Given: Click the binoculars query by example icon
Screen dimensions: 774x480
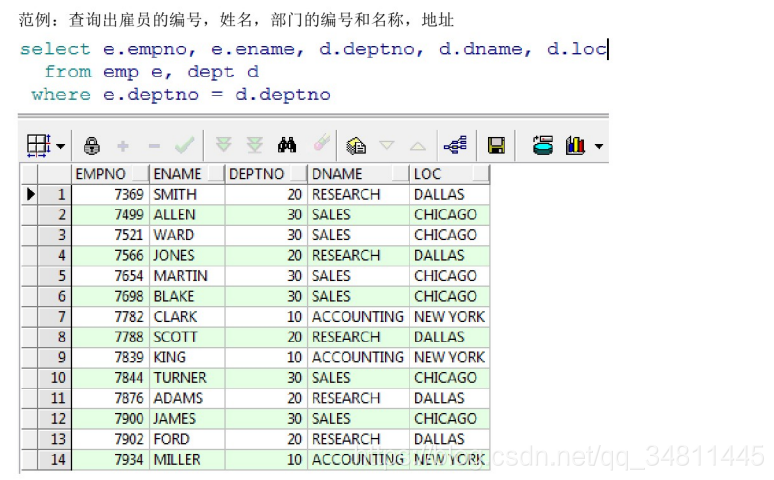Looking at the screenshot, I should tap(287, 145).
